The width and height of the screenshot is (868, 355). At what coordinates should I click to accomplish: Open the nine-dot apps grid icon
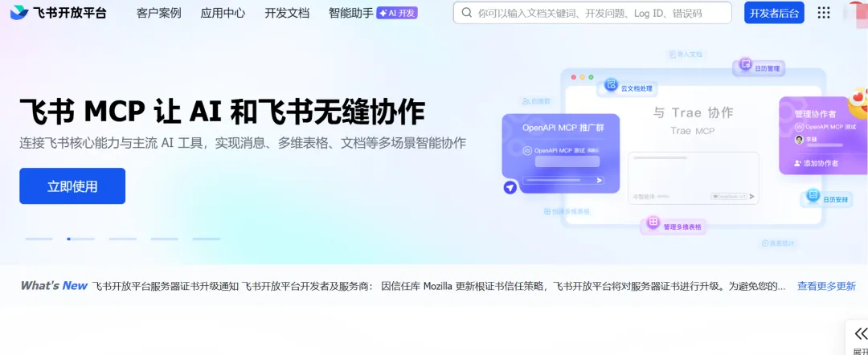(x=824, y=13)
